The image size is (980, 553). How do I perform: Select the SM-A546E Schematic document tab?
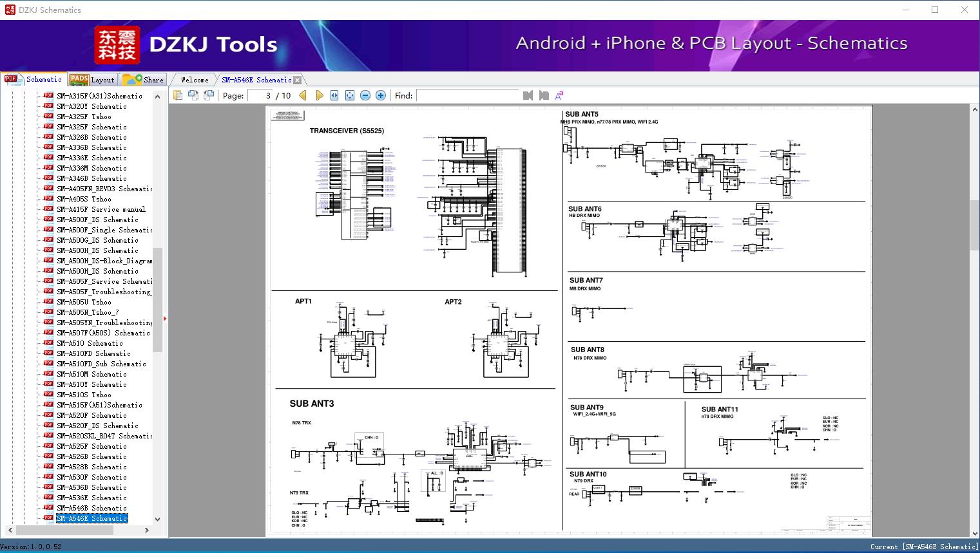click(256, 80)
